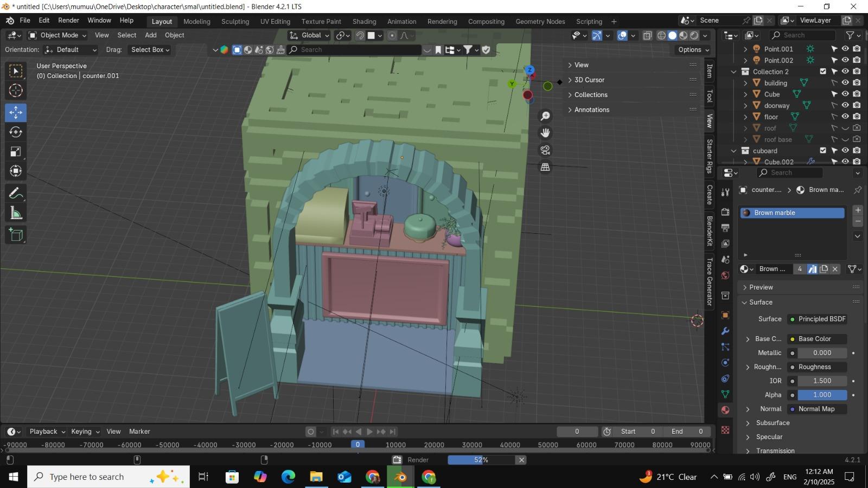This screenshot has width=868, height=488.
Task: Hide the doorway object in viewport
Action: pos(845,105)
